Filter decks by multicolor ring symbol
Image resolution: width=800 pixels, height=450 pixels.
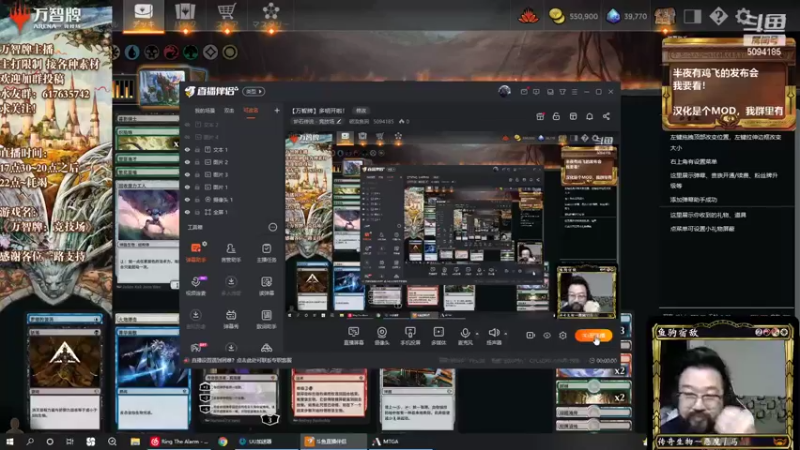coord(230,52)
